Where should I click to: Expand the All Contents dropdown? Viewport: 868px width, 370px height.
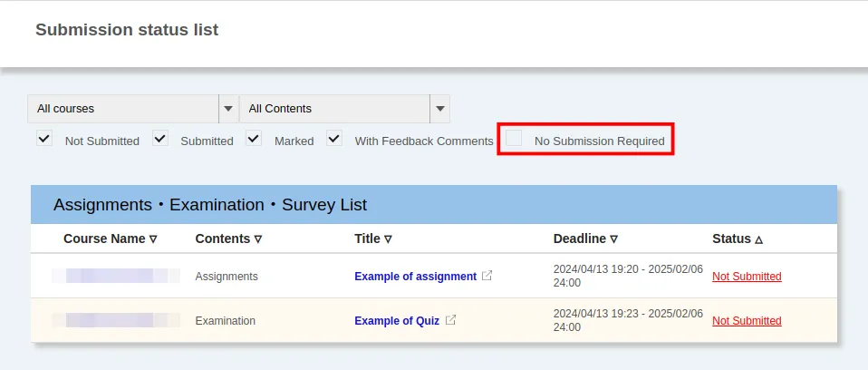click(x=335, y=109)
